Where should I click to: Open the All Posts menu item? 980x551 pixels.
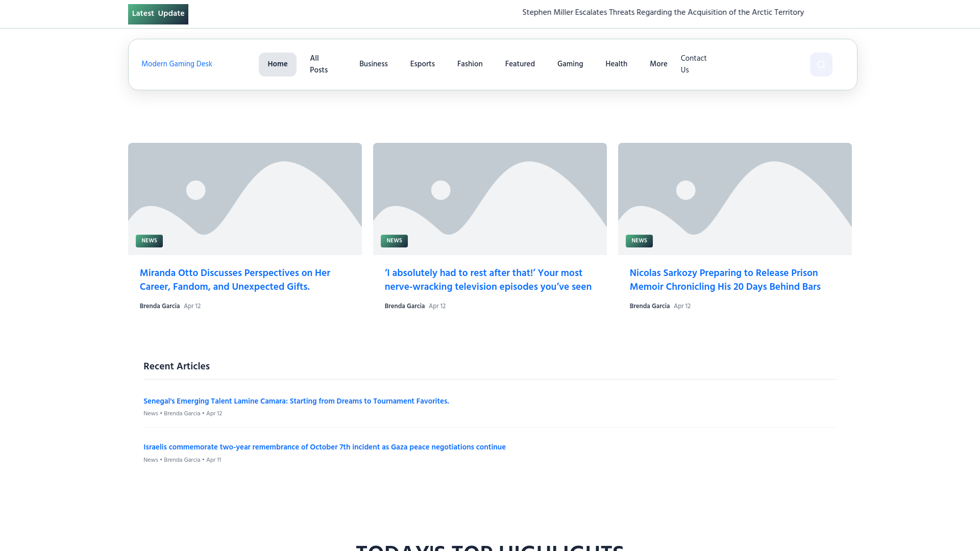point(319,64)
